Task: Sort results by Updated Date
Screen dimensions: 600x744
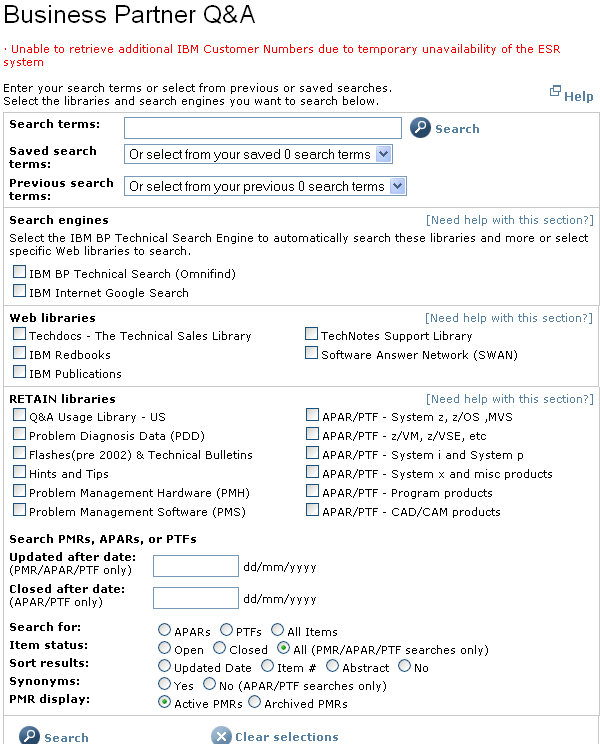Action: 164,666
